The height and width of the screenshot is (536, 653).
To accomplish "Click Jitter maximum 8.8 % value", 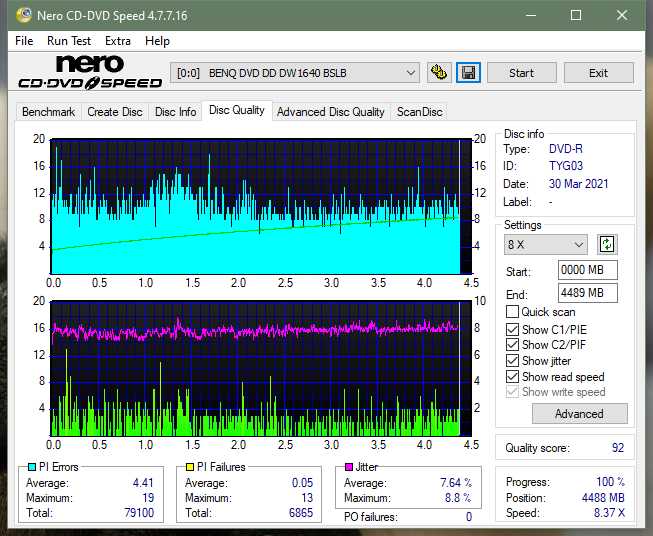I will [459, 498].
